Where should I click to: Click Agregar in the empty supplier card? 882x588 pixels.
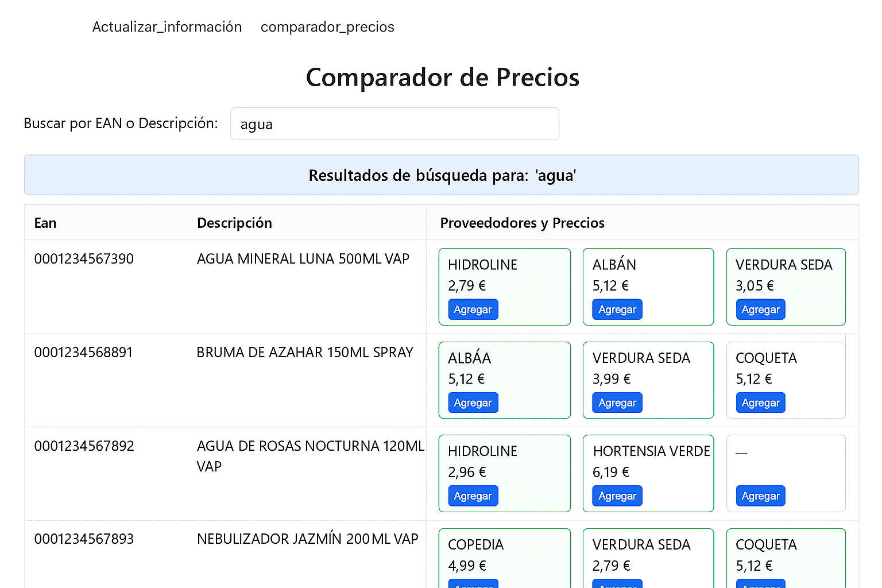coord(760,496)
